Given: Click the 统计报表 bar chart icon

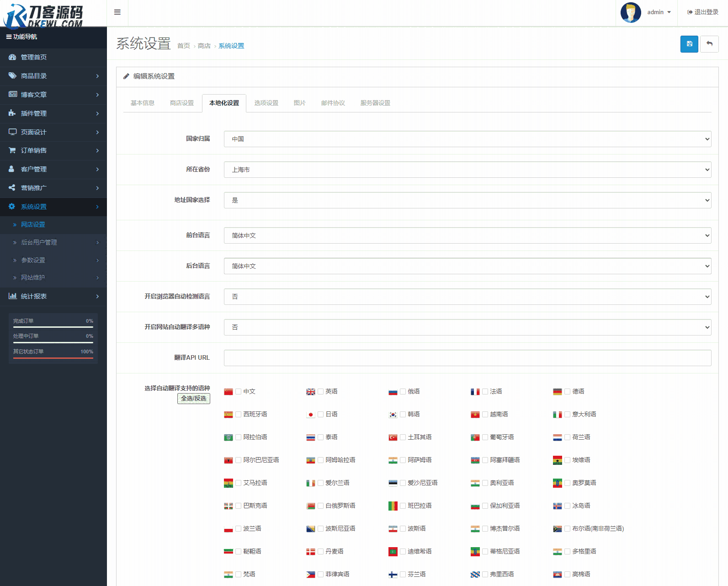Looking at the screenshot, I should (x=12, y=296).
